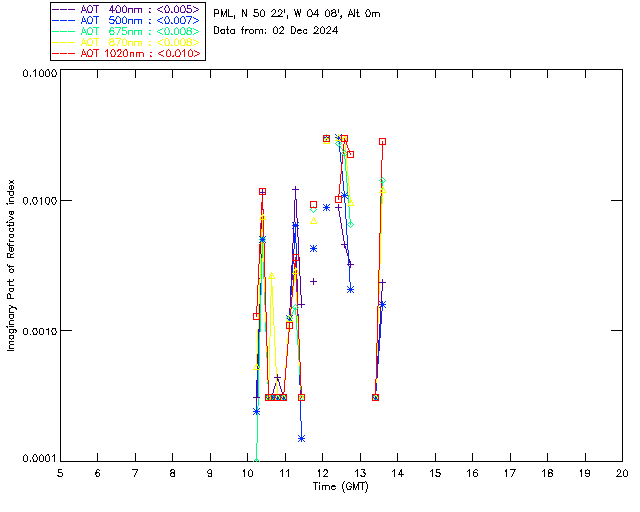640x512 pixels.
Task: Click the y-axis tick label 0.0100
Action: (x=40, y=201)
